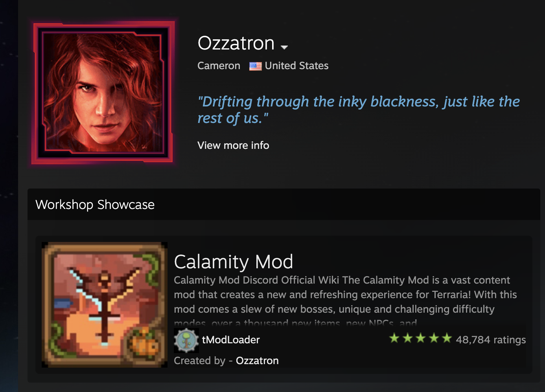Open the Calamity Mod pixel-art thumbnail
Screen dimensions: 545x392
[105, 305]
